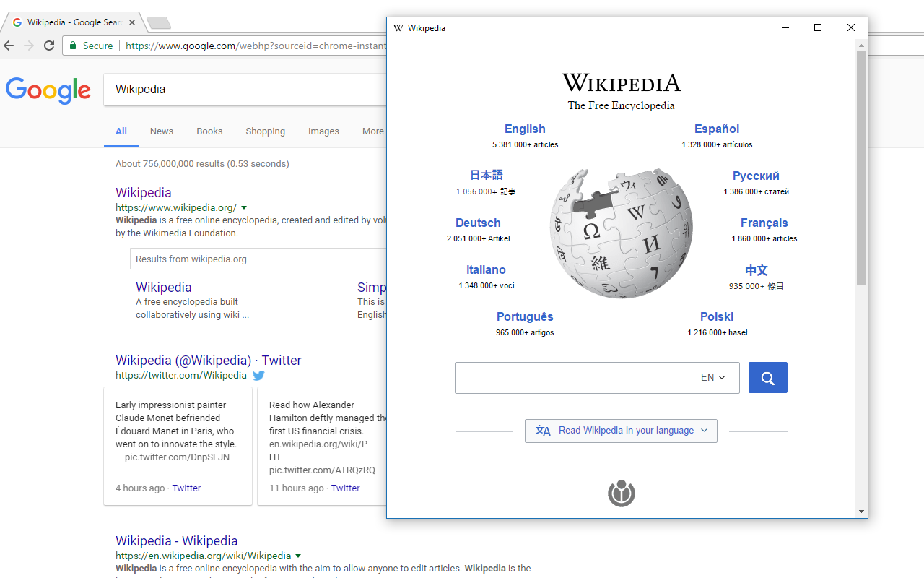This screenshot has width=924, height=578.
Task: Click the Google logo
Action: point(48,90)
